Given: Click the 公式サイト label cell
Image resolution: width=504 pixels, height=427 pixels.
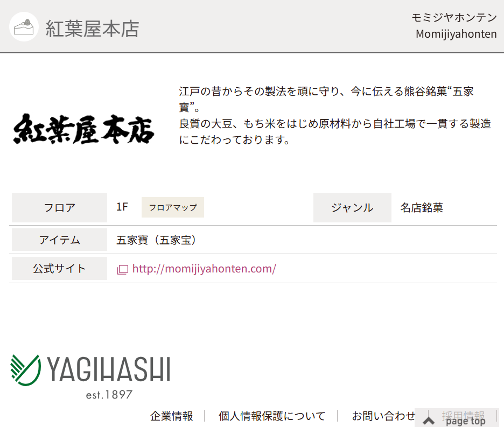Looking at the screenshot, I should tap(59, 269).
